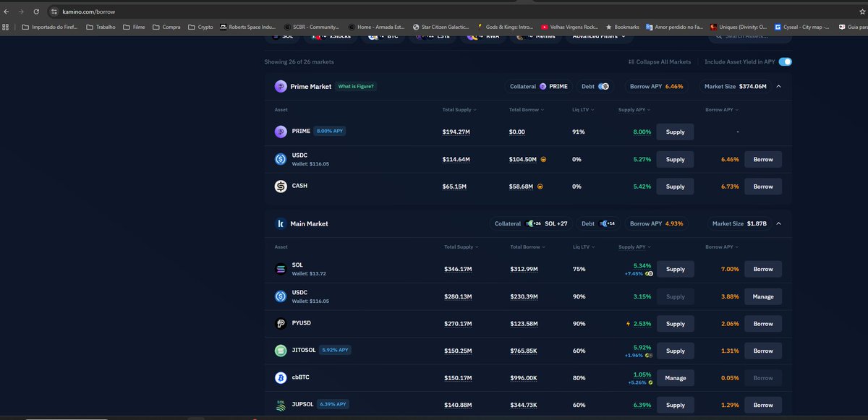Click the CASH asset token icon
This screenshot has width=868, height=420.
point(281,187)
